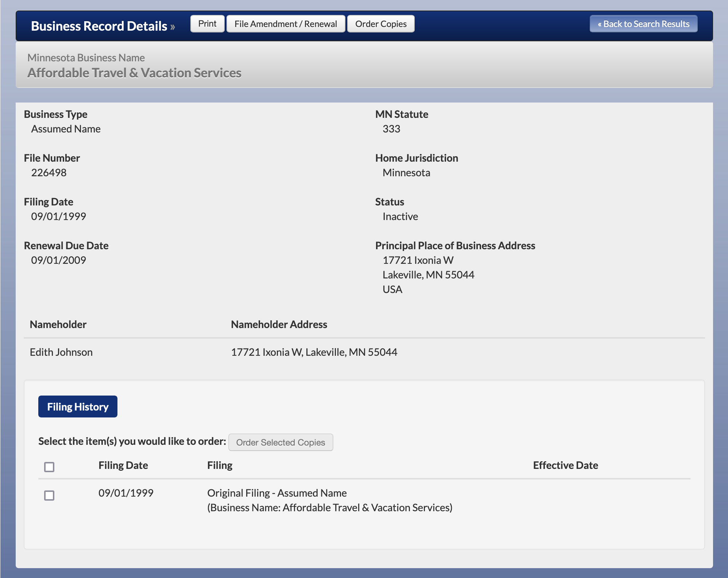Click the Principal Place of Business Address label
This screenshot has height=578, width=728.
(455, 246)
